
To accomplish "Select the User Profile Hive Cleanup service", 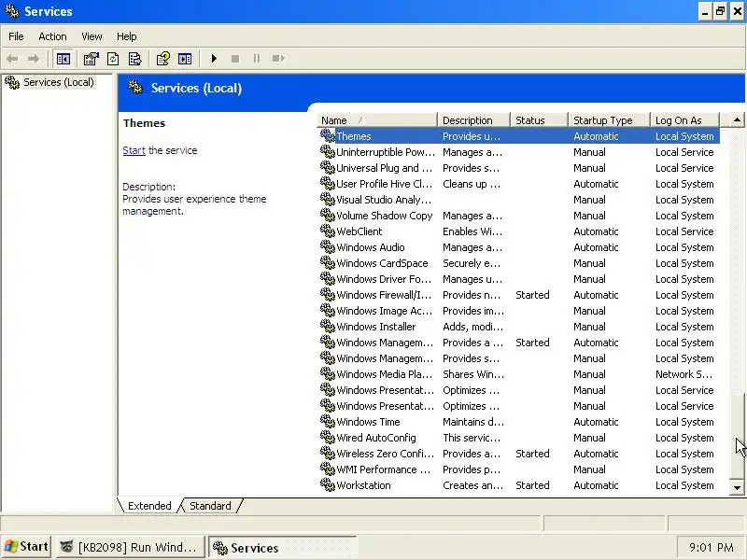I will (x=519, y=184).
